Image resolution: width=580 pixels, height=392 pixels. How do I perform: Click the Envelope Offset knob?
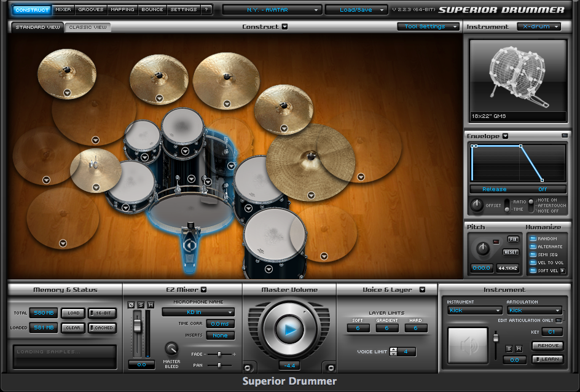click(x=477, y=205)
